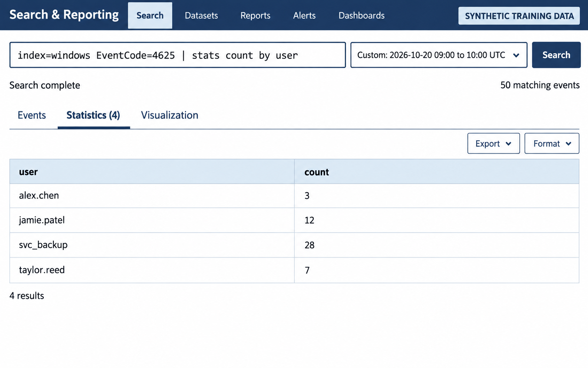
Task: Switch to the Events tab
Action: point(32,115)
